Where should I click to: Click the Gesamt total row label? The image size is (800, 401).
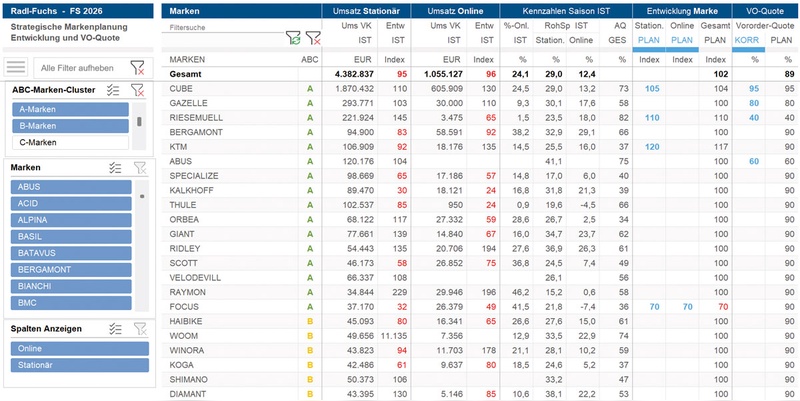click(185, 74)
